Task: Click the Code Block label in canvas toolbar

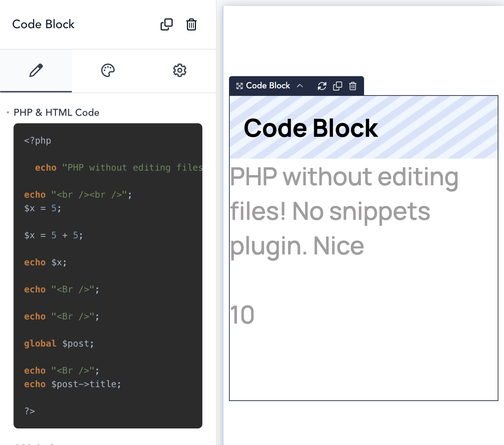Action: point(268,86)
